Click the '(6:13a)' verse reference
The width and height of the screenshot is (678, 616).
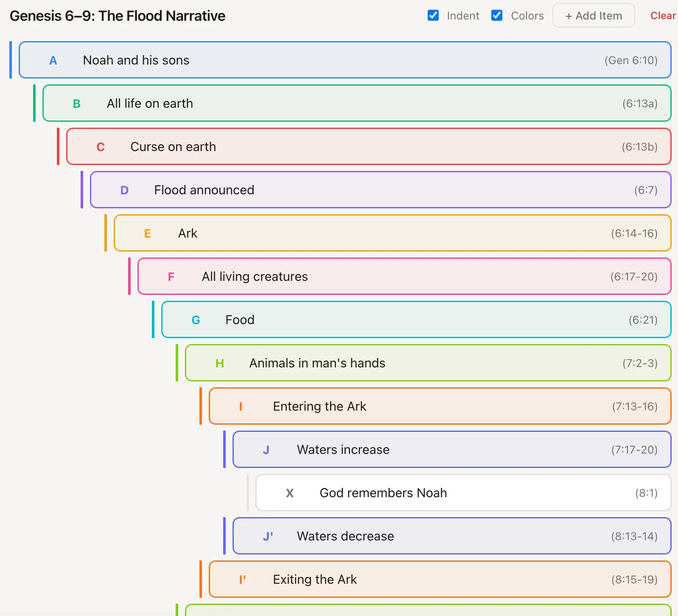tap(640, 104)
